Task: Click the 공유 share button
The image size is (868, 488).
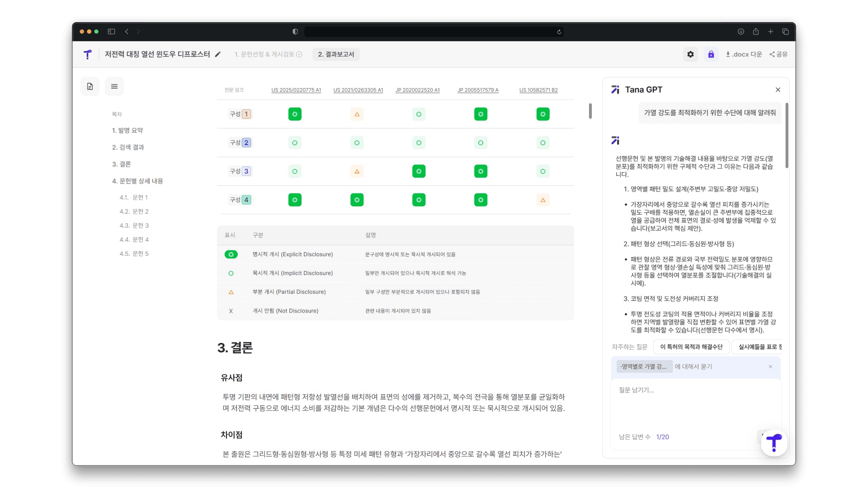Action: 778,54
